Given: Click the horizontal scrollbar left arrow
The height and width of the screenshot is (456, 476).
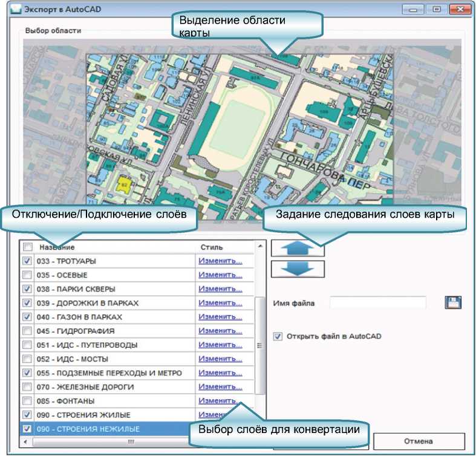Looking at the screenshot, I should (25, 441).
